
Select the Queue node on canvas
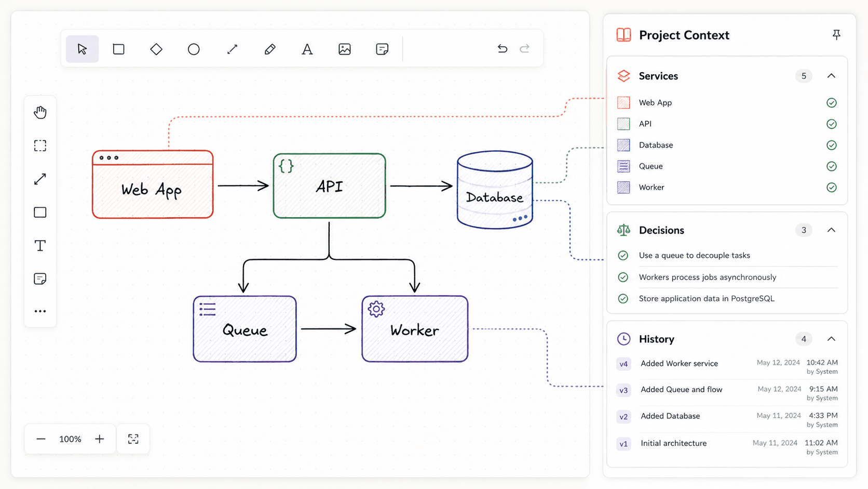coord(245,329)
